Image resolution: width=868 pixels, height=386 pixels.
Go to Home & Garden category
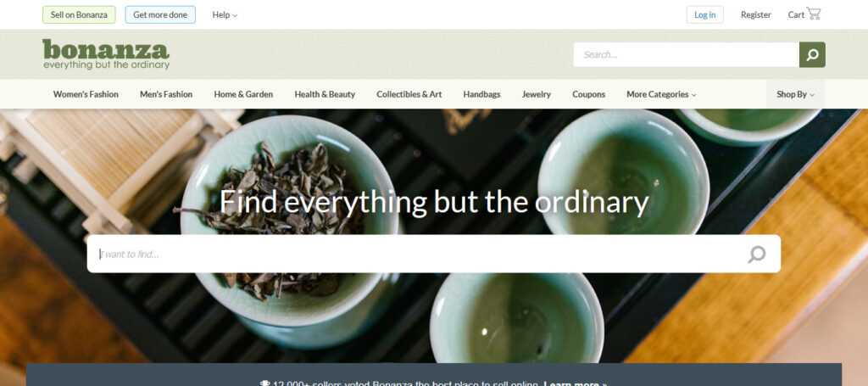click(243, 94)
